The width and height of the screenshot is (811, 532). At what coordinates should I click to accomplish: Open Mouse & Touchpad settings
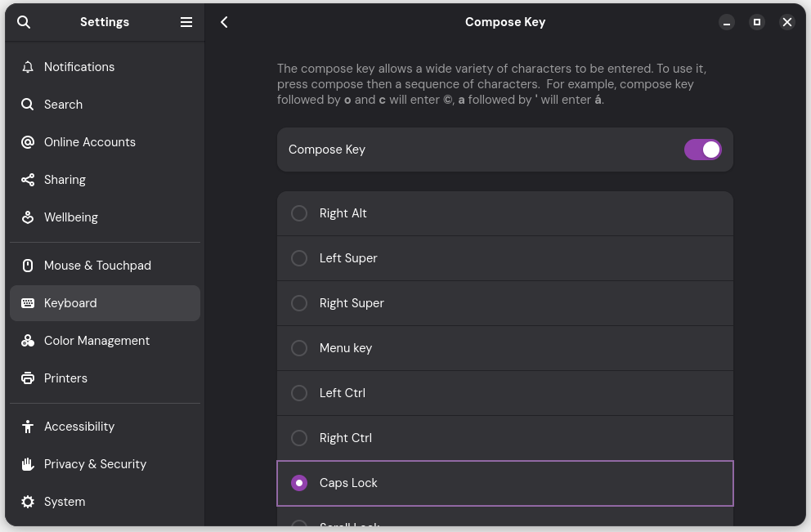click(x=97, y=266)
